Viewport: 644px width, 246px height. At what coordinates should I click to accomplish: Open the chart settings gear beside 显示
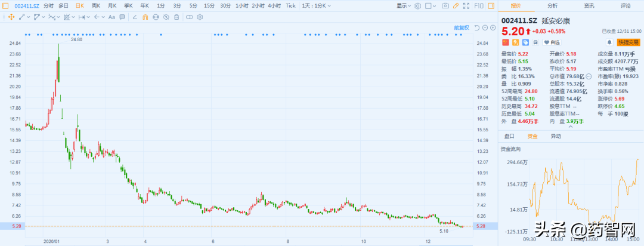pyautogui.click(x=417, y=6)
